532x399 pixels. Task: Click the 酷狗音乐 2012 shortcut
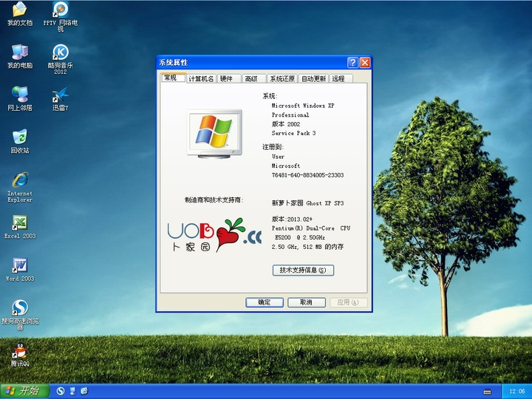[61, 59]
